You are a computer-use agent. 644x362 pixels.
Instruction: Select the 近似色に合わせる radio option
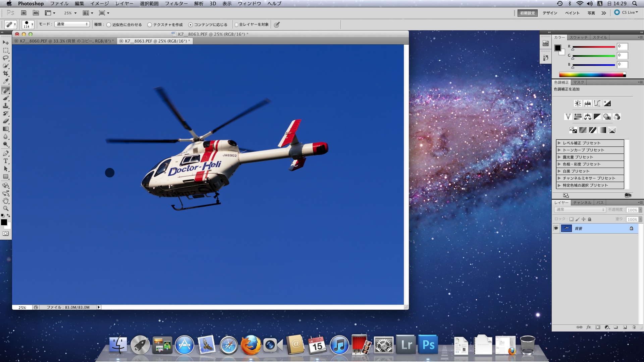(109, 25)
